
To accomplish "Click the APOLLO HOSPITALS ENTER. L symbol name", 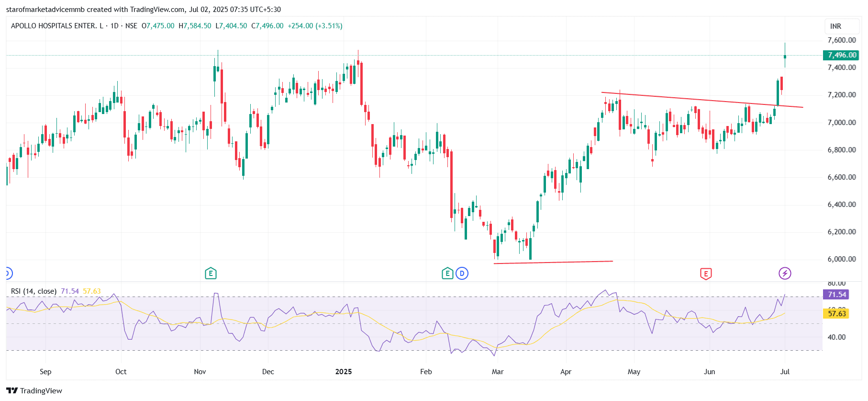I will click(57, 26).
